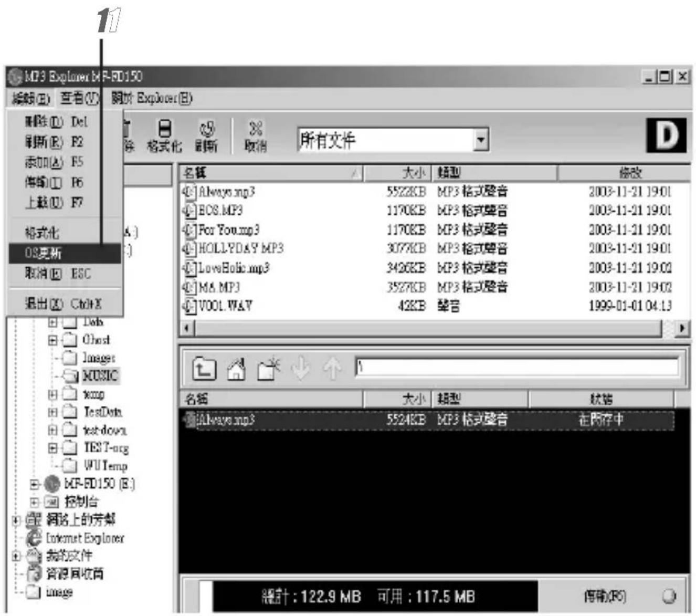The width and height of the screenshot is (696, 616).
Task: Click the V001.WAV audio file icon
Action: 188,306
